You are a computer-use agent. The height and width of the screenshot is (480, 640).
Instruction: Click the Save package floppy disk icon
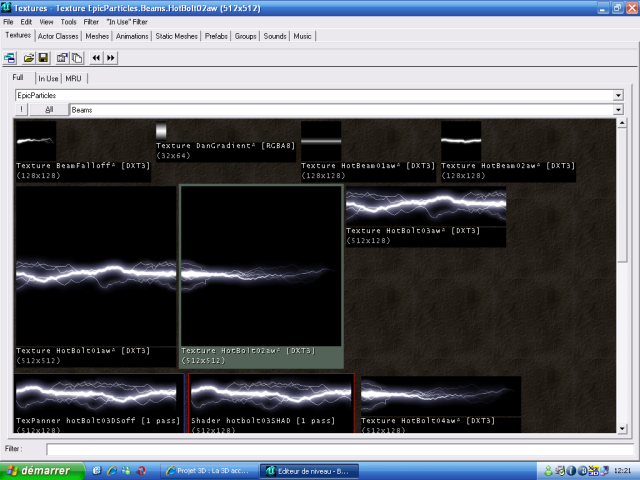(x=43, y=58)
